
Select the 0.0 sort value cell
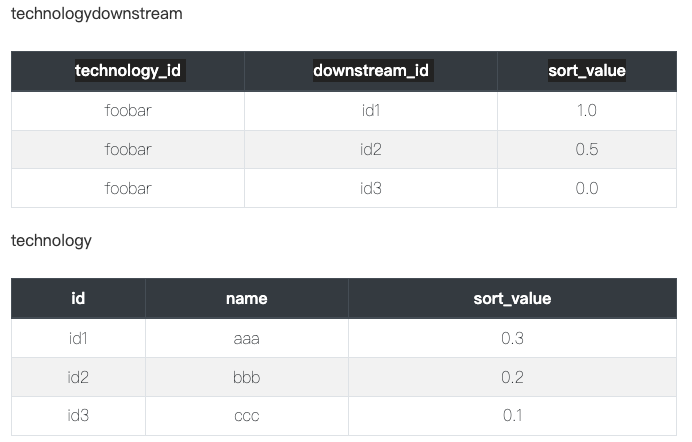click(x=587, y=188)
